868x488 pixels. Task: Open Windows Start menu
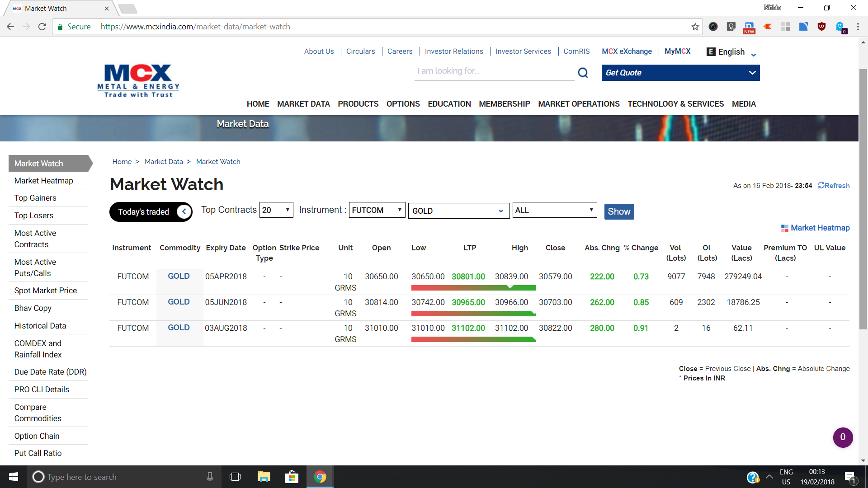[13, 477]
